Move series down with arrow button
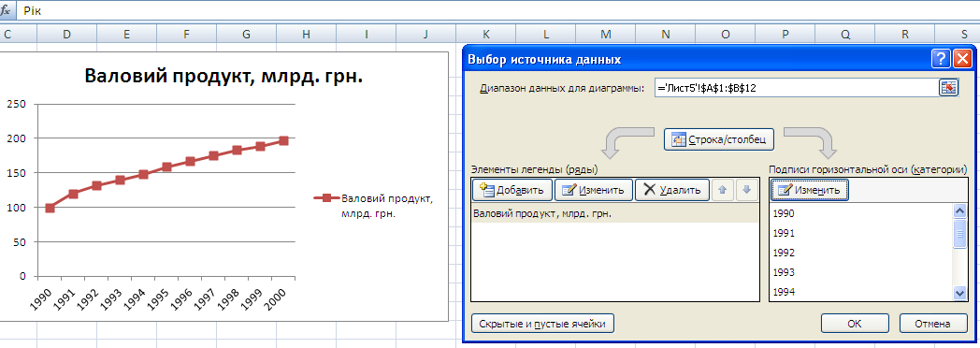Screen dimensions: 980x348 coord(746,190)
